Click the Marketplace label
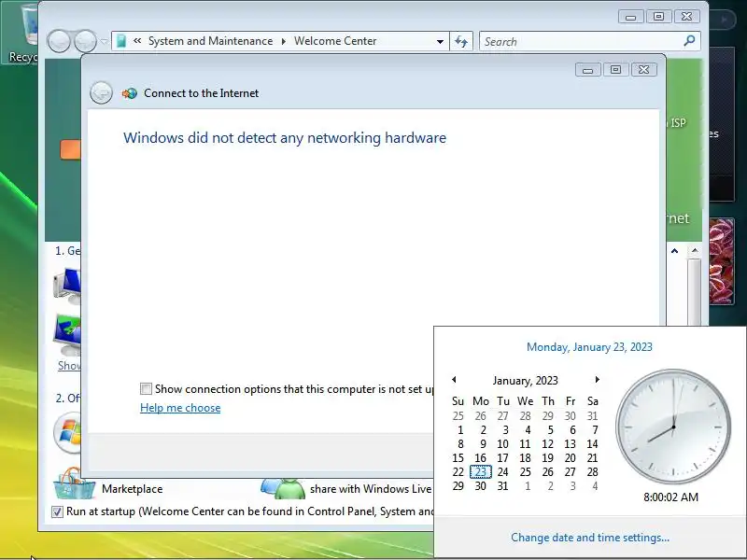 (132, 488)
